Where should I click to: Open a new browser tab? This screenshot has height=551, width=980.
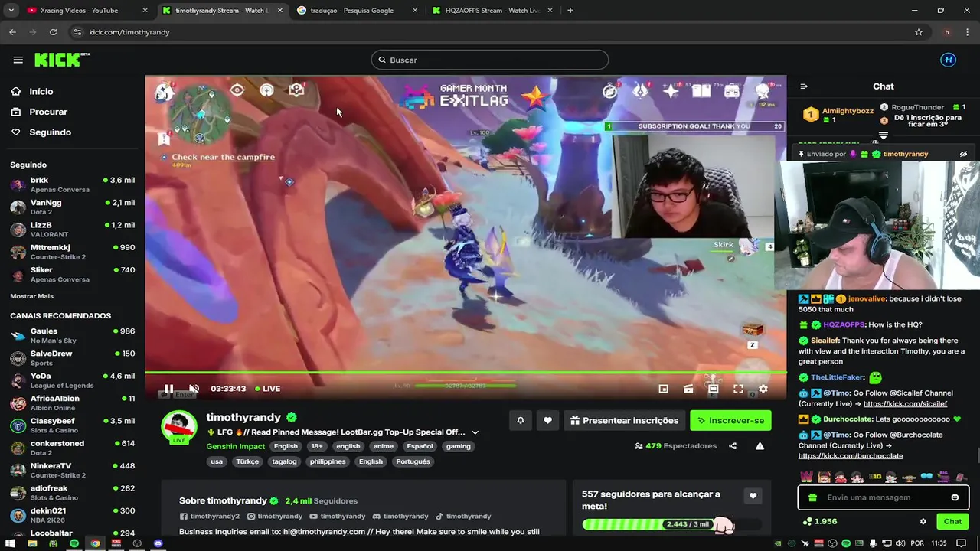(x=570, y=11)
